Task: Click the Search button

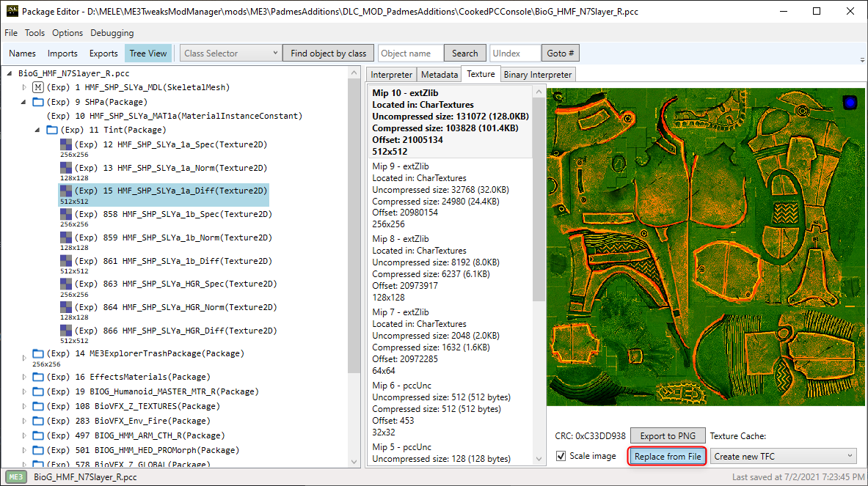Action: tap(464, 53)
